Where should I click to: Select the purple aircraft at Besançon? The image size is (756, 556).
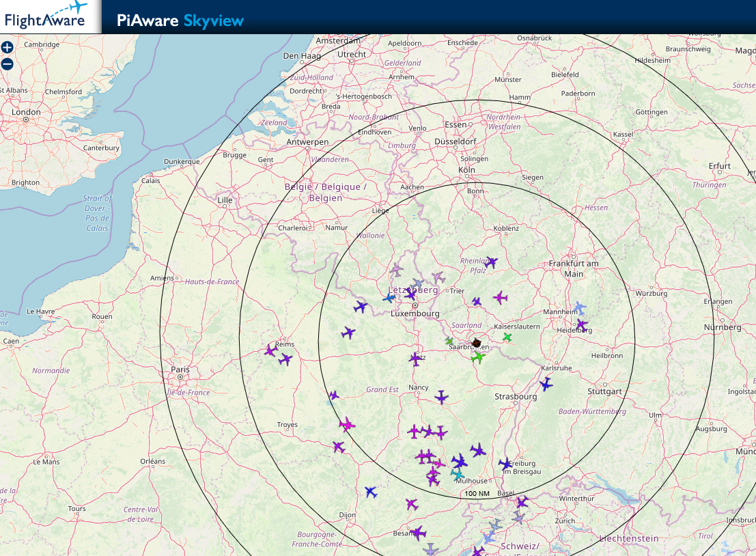418,532
